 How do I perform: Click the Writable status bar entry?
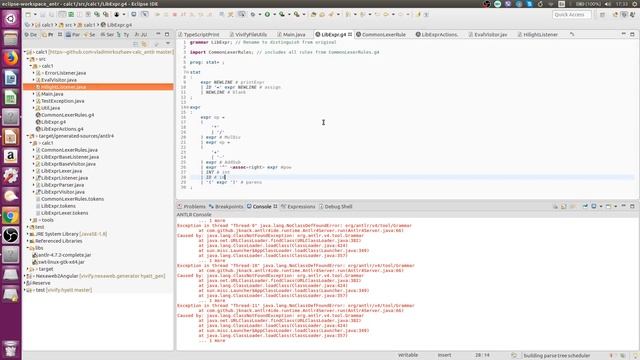pos(408,356)
